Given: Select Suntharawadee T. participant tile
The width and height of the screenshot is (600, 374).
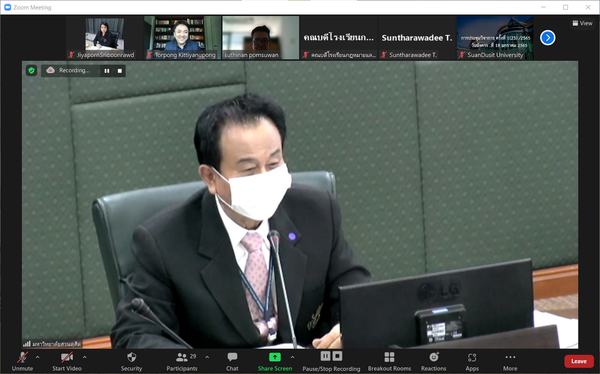Looking at the screenshot, I should click(417, 38).
